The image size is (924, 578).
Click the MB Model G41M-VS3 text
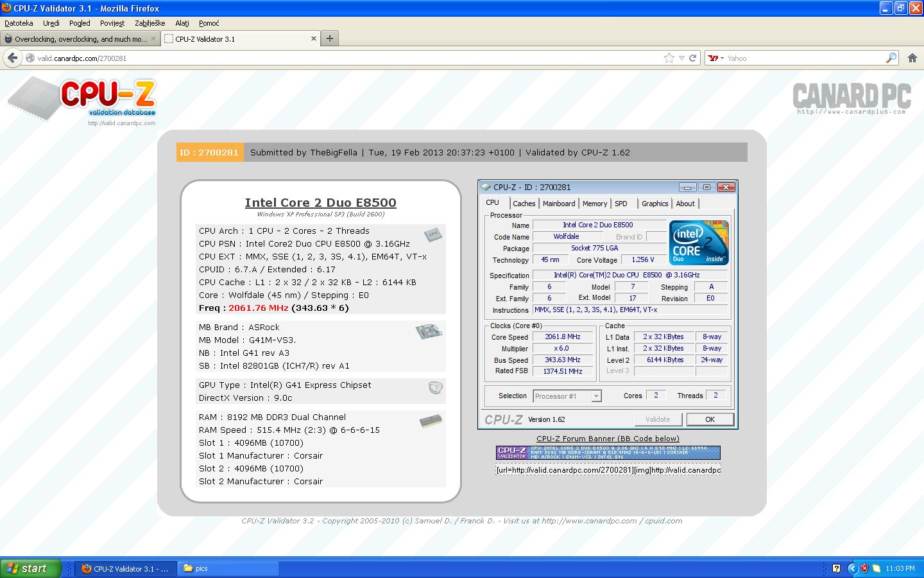[x=248, y=340]
